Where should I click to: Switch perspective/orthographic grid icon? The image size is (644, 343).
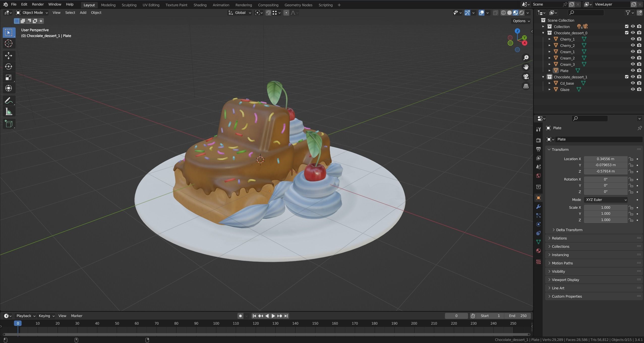pos(526,86)
